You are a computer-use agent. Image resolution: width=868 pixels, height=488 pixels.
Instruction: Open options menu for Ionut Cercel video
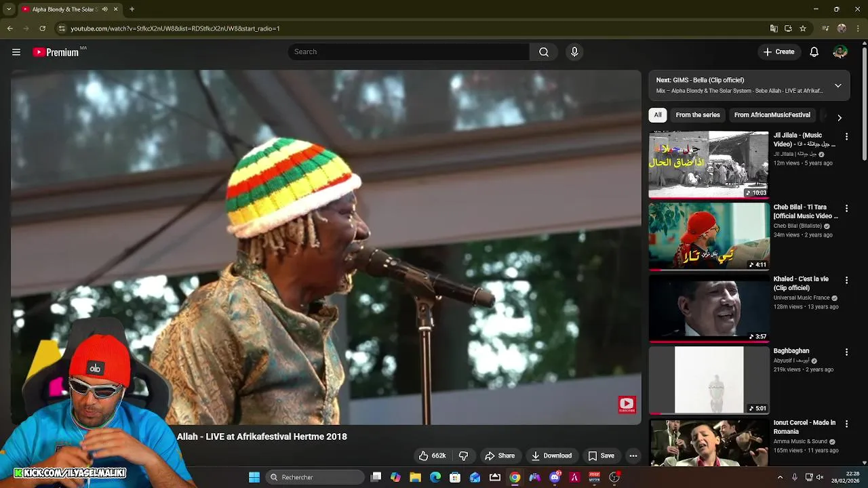(846, 424)
